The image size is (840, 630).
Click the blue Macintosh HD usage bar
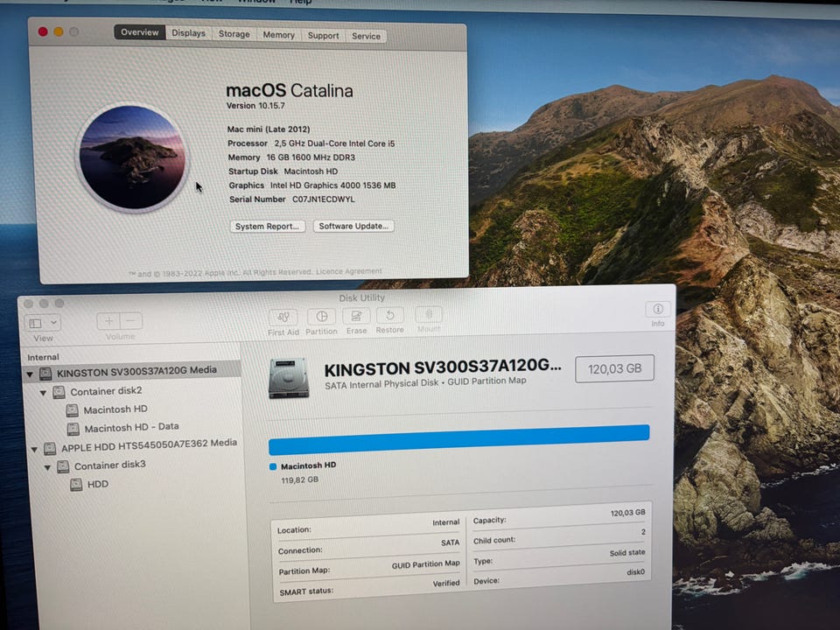[x=459, y=440]
